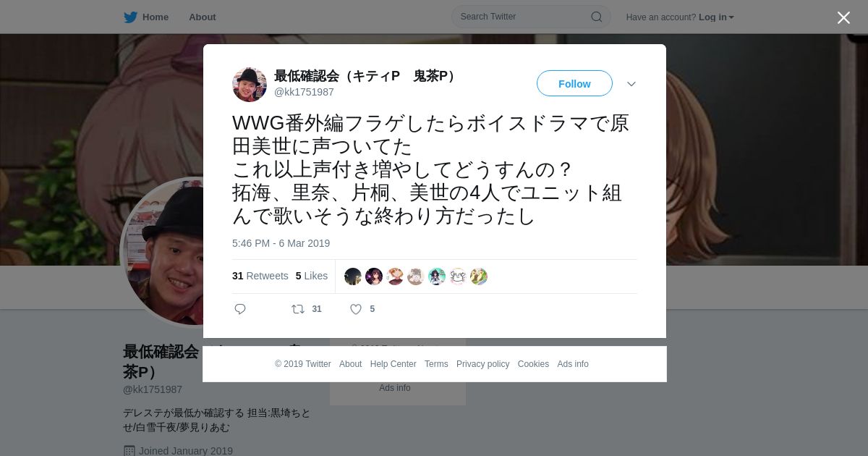The image size is (868, 456).
Task: Follow the account @kk1751987
Action: tap(574, 84)
